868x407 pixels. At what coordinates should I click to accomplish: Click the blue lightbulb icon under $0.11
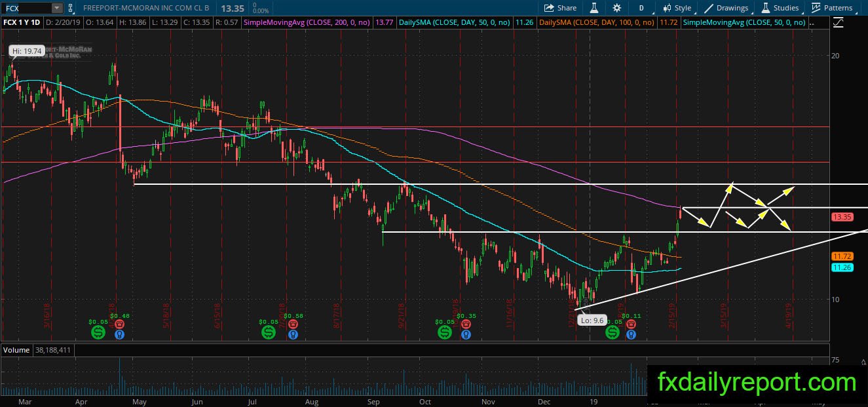[630, 334]
